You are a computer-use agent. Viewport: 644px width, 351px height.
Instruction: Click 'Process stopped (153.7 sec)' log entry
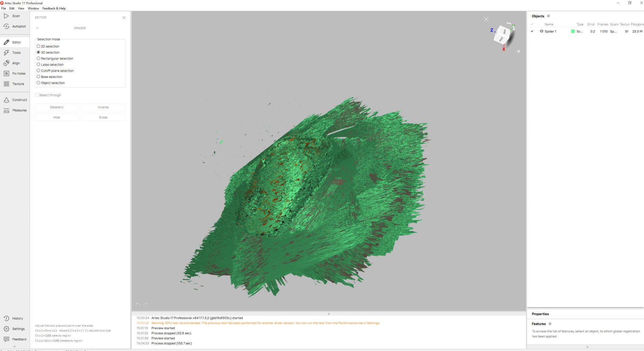172,343
